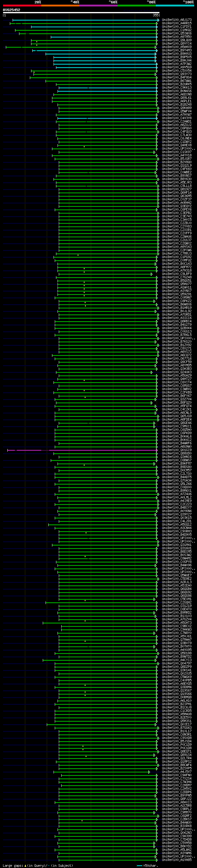This screenshot has width=197, height=868.
Task: Open hit UniRef100_A9TM50
Action: [176, 37]
